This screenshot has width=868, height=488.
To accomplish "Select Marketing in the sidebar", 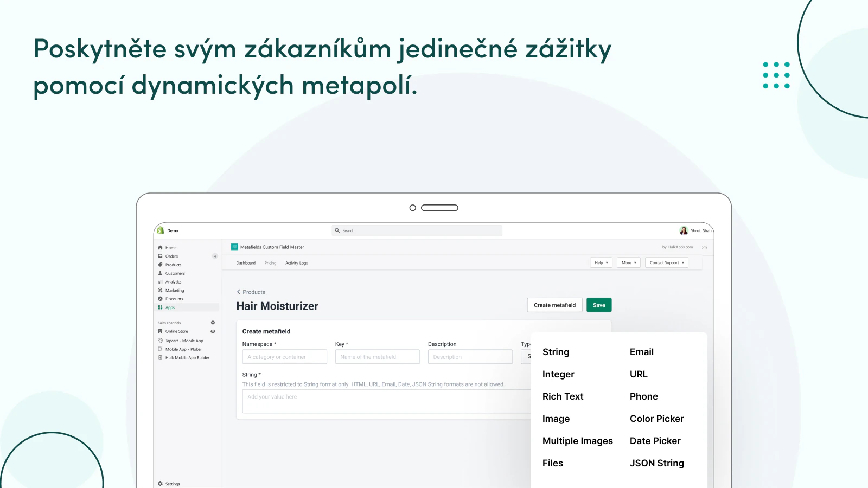I will (x=175, y=291).
